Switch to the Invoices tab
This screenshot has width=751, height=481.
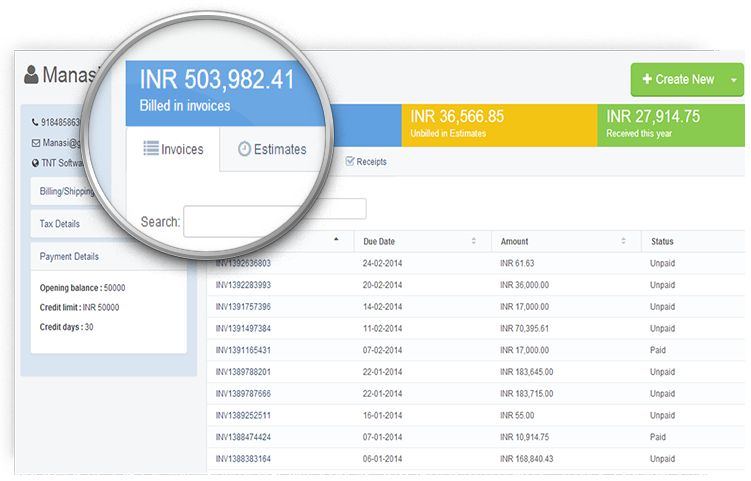tap(173, 149)
